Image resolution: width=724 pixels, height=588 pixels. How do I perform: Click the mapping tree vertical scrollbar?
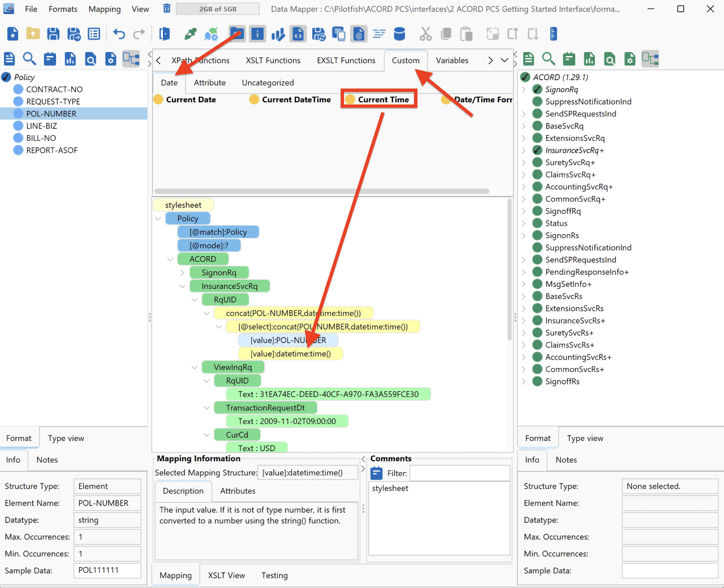(x=510, y=269)
